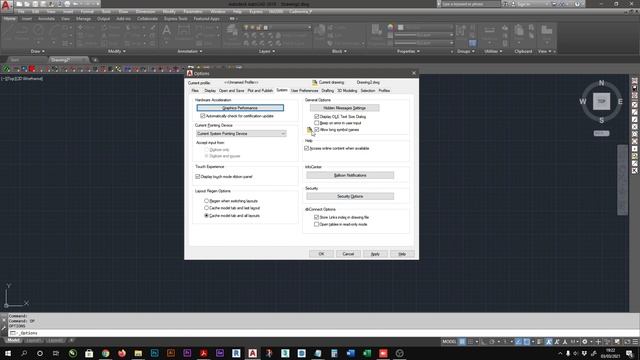Open Premiere Pro from the taskbar

point(187,353)
